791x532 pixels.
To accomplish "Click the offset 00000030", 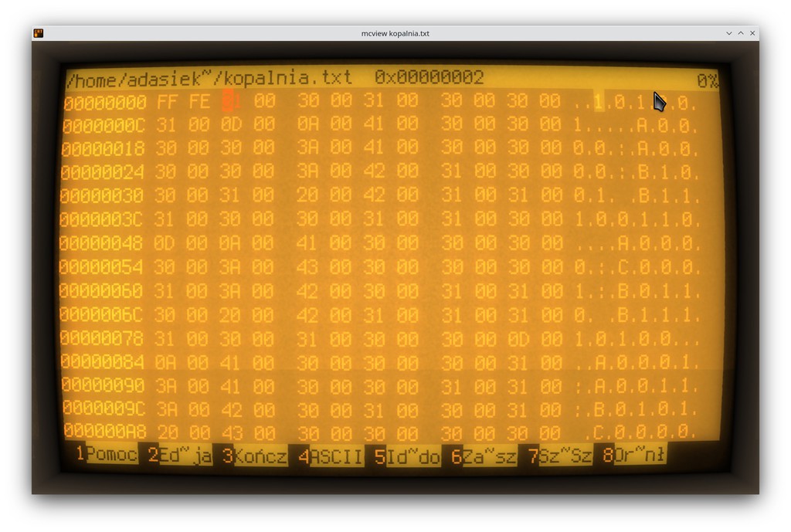I will click(x=101, y=196).
